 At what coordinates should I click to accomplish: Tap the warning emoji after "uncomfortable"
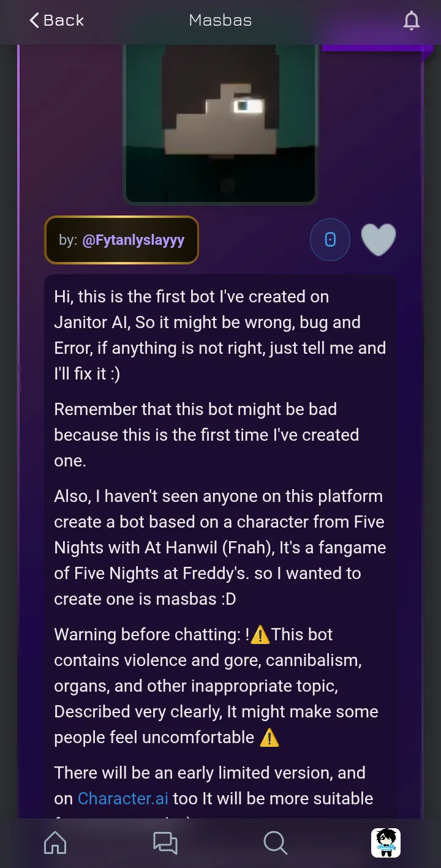click(x=269, y=738)
